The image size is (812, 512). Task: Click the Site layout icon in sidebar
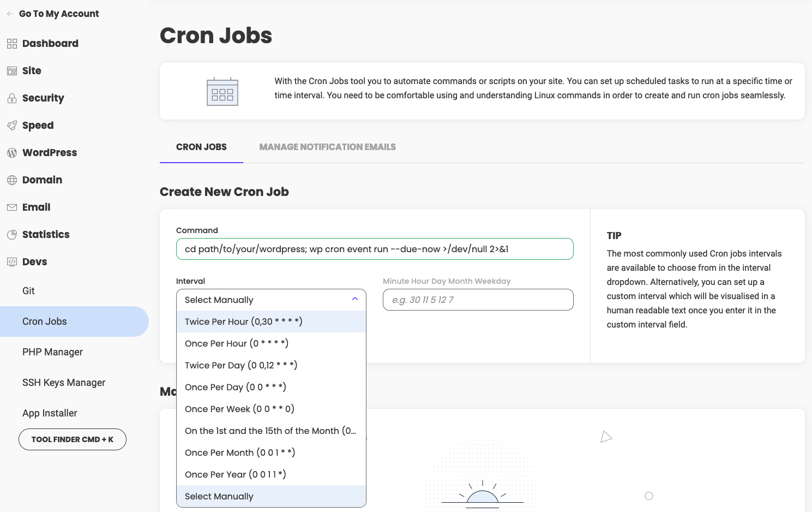12,71
